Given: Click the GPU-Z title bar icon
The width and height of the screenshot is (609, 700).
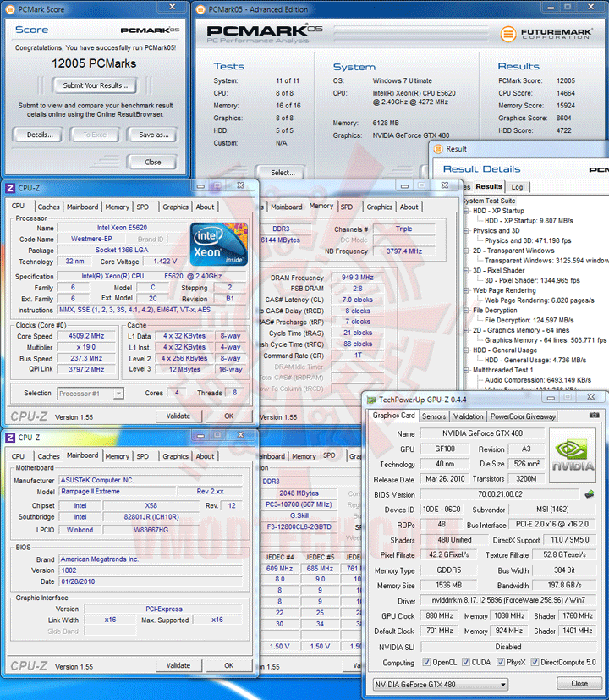Looking at the screenshot, I should tap(371, 400).
